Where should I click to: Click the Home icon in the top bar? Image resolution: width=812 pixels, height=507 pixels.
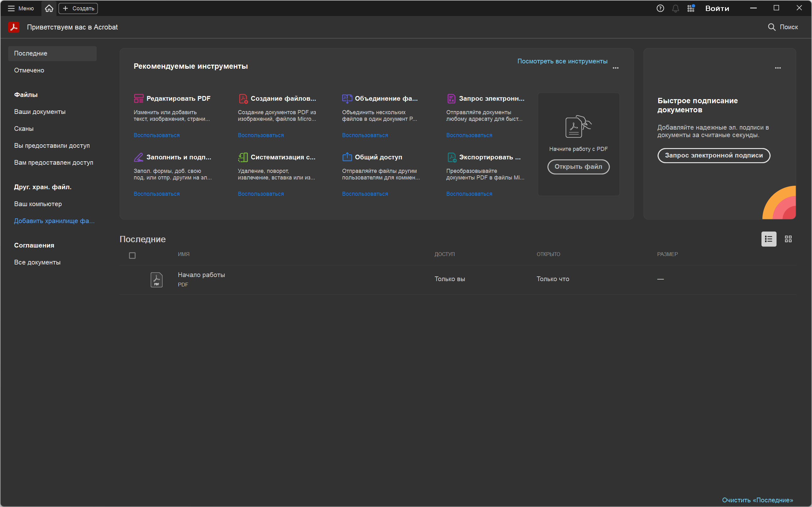(49, 8)
